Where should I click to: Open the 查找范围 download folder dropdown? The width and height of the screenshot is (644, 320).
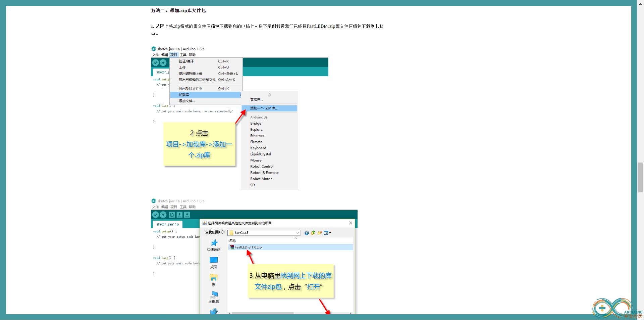click(x=264, y=233)
